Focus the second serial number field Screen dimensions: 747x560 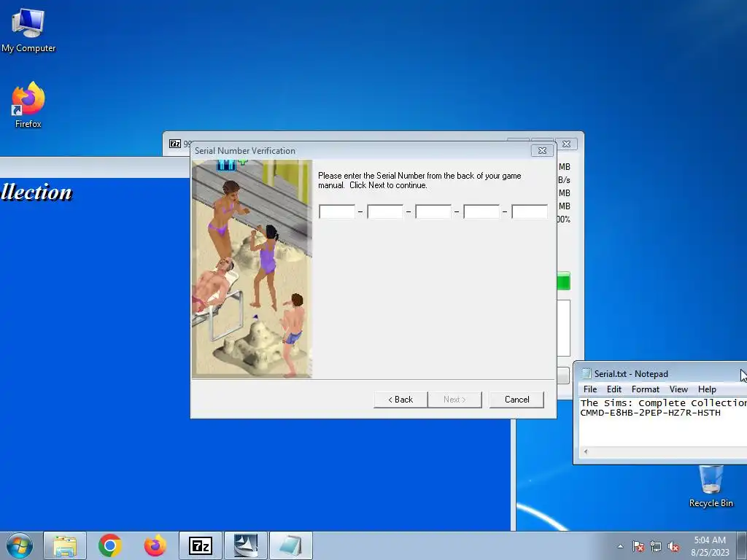click(x=385, y=211)
